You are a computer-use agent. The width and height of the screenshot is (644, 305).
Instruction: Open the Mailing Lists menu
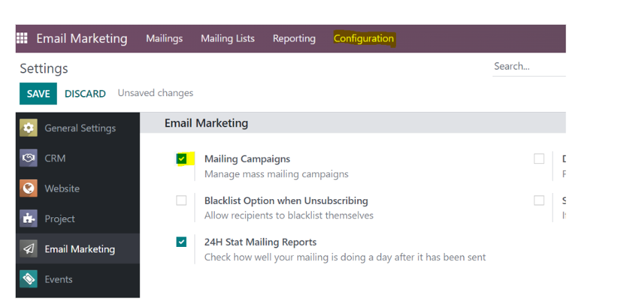228,39
